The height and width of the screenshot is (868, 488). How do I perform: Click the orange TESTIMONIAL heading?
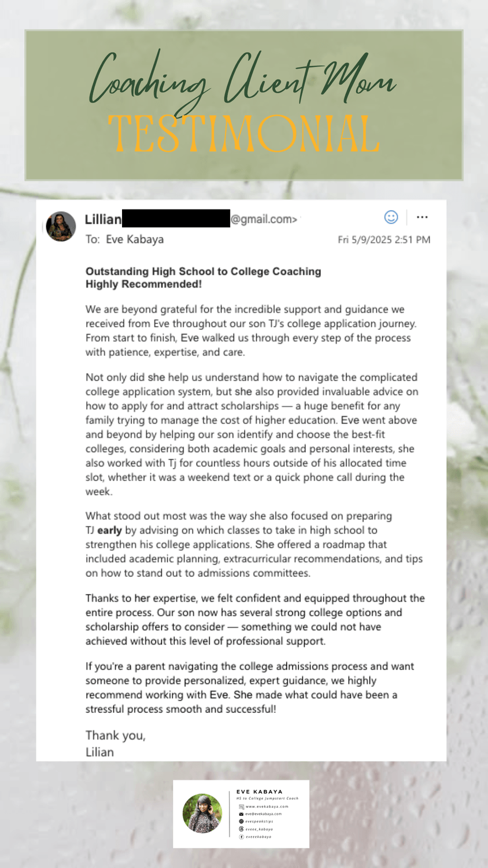click(243, 135)
